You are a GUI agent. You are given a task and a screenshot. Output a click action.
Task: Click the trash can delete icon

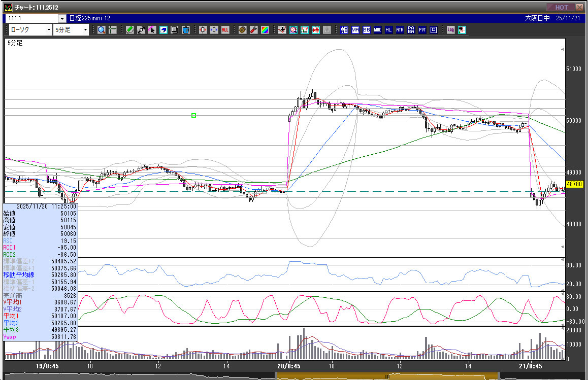pyautogui.click(x=186, y=30)
